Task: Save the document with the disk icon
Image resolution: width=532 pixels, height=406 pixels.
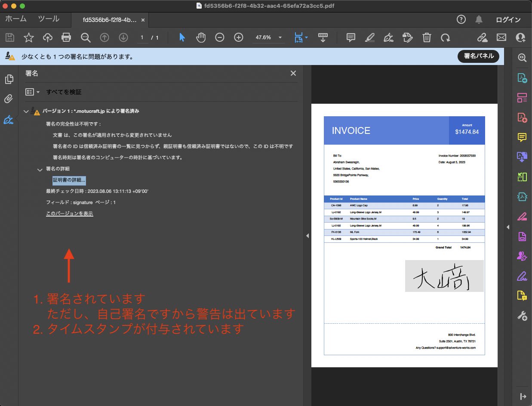Action: (9, 37)
